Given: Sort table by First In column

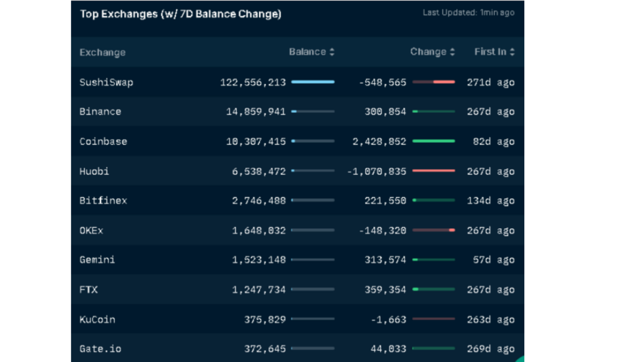Looking at the screenshot, I should 494,52.
